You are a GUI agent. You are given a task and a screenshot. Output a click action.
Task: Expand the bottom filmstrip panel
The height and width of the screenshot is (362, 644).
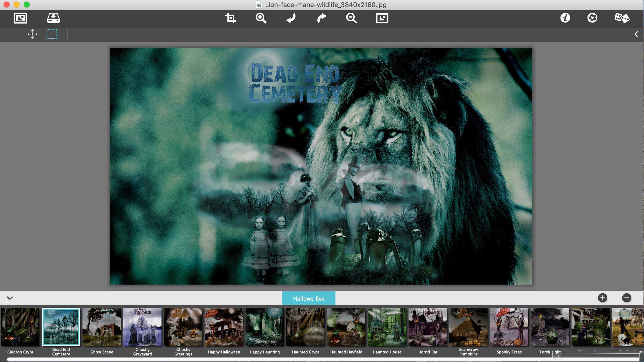pos(10,297)
